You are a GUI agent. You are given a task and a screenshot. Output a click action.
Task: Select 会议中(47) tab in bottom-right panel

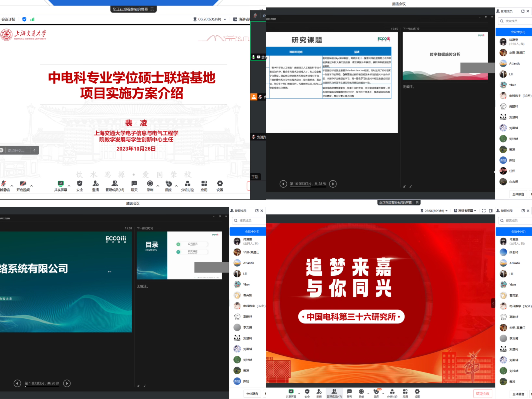(514, 231)
